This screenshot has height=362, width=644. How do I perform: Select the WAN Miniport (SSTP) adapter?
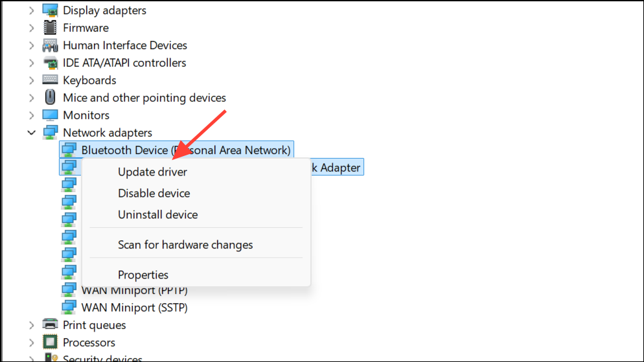[134, 307]
